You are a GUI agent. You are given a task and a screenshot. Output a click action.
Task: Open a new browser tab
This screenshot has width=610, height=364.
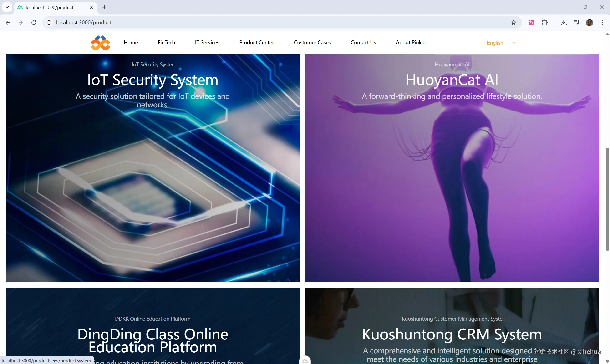pos(104,7)
